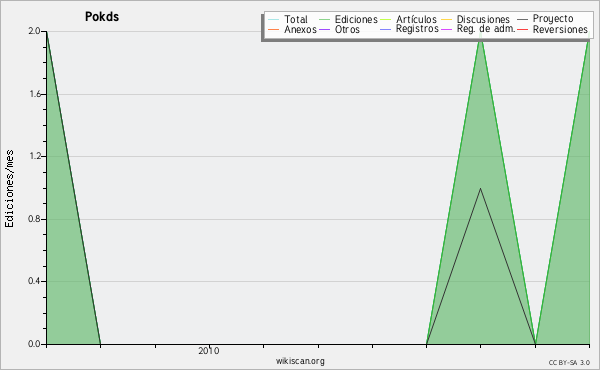The image size is (600, 370).
Task: Click the purple Otros legend line swatch
Action: pyautogui.click(x=324, y=29)
